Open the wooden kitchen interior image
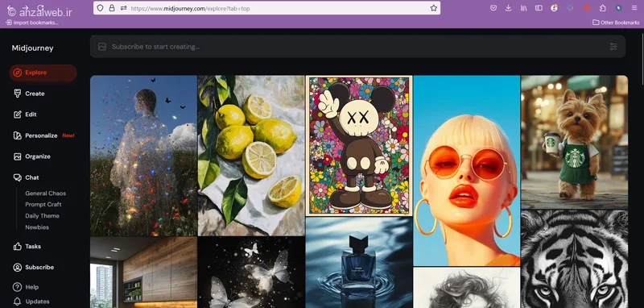This screenshot has width=644, height=308. (x=144, y=273)
